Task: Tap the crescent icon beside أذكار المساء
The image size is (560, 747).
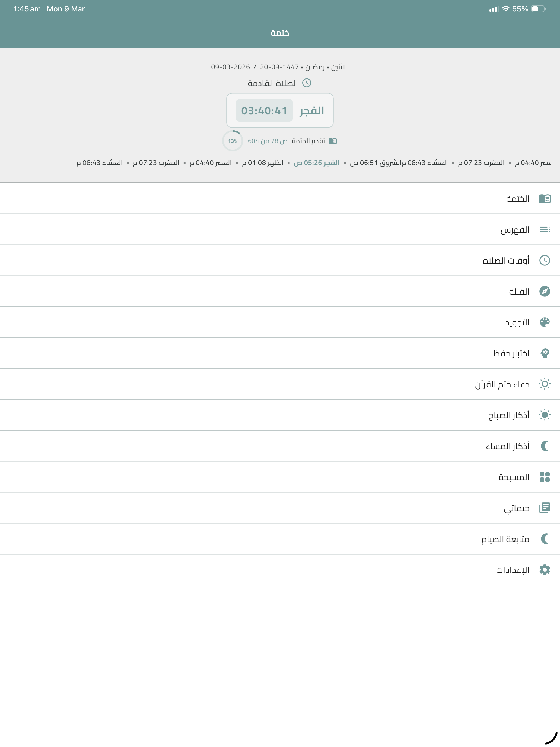Action: [545, 446]
